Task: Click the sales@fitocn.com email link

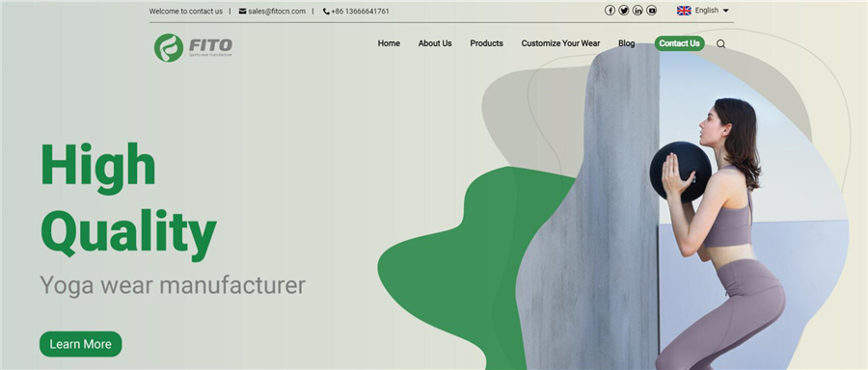Action: tap(277, 11)
